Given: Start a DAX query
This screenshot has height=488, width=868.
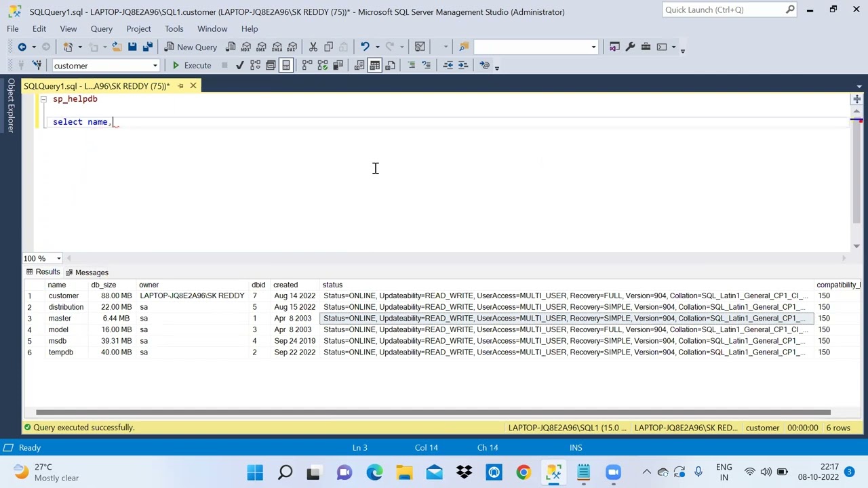Looking at the screenshot, I should (x=292, y=47).
